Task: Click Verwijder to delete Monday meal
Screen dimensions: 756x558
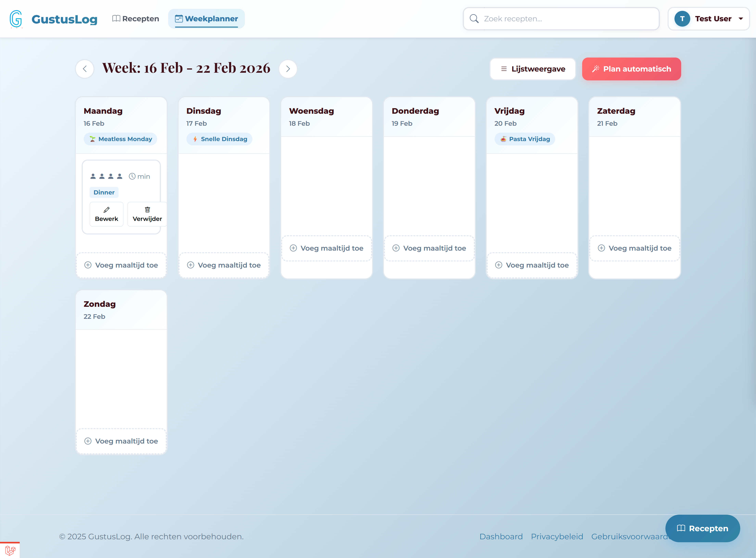Action: coord(147,214)
